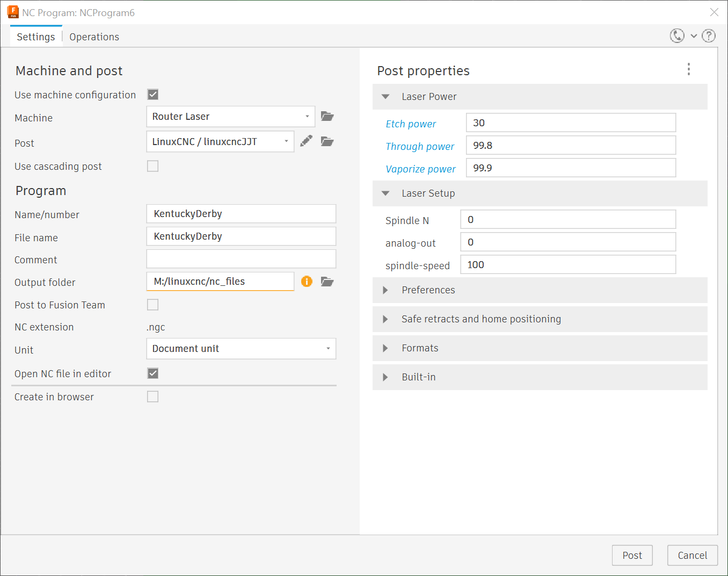728x576 pixels.
Task: Click the help question mark icon
Action: pyautogui.click(x=709, y=36)
